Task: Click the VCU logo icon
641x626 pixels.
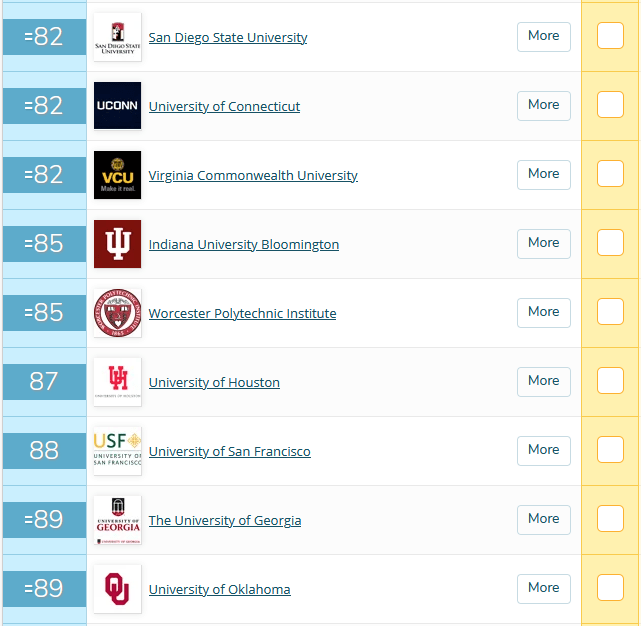Action: click(117, 175)
